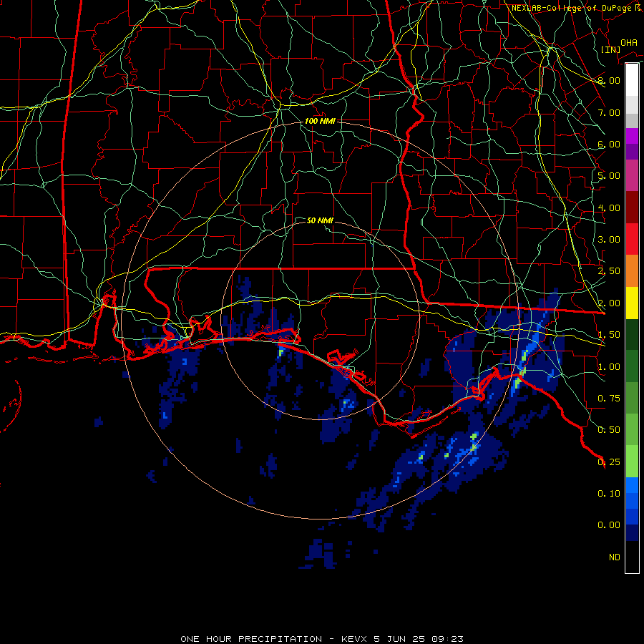Select the navy swatch just above ND
The width and height of the screenshot is (644, 644).
(632, 532)
